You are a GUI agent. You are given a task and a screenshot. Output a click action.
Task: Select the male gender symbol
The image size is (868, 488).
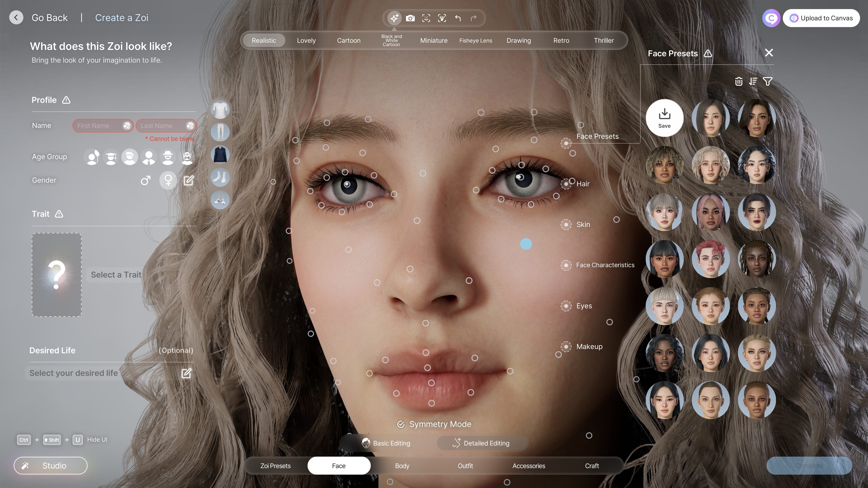(145, 181)
